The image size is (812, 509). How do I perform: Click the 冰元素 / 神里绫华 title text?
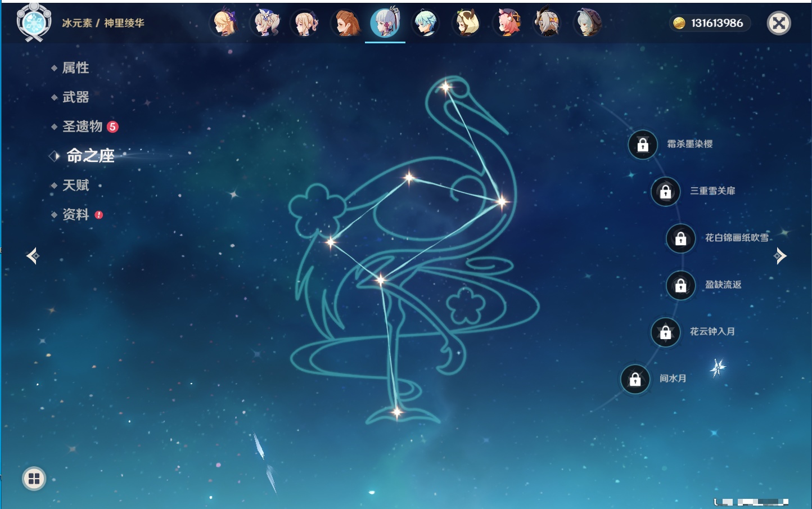tap(103, 23)
